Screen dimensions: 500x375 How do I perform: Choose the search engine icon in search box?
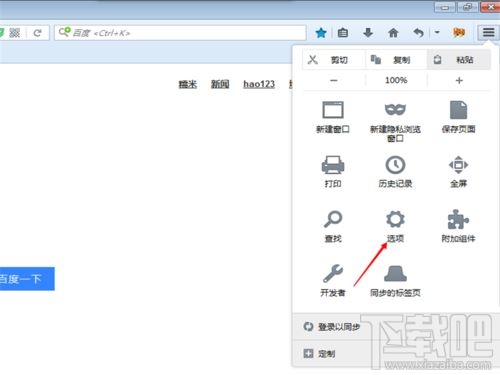pos(64,32)
